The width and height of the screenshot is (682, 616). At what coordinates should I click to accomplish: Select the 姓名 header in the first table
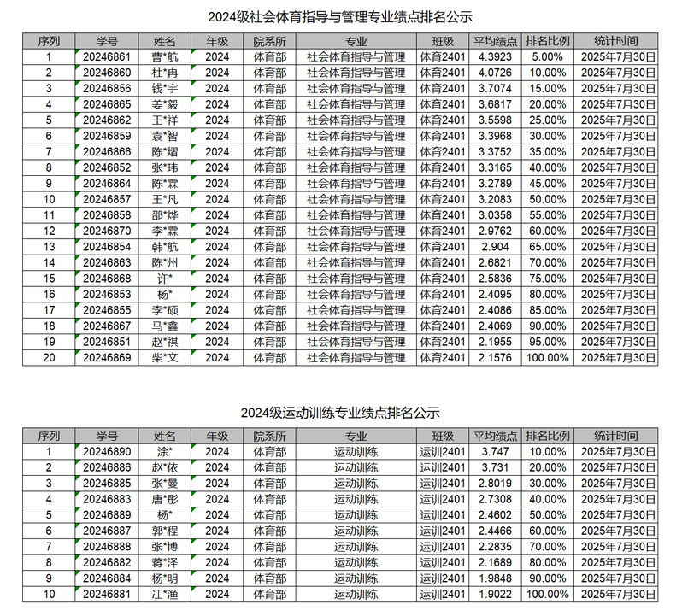[164, 41]
